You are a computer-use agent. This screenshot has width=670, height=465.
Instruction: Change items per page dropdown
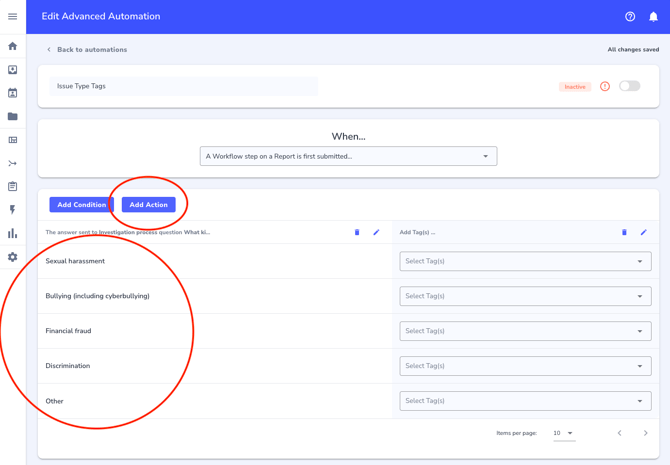pos(564,433)
